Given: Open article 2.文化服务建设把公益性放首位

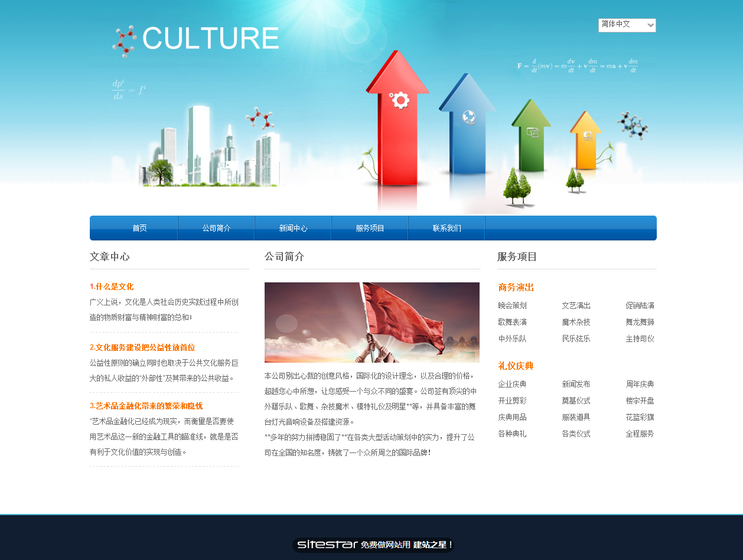Looking at the screenshot, I should [x=142, y=347].
